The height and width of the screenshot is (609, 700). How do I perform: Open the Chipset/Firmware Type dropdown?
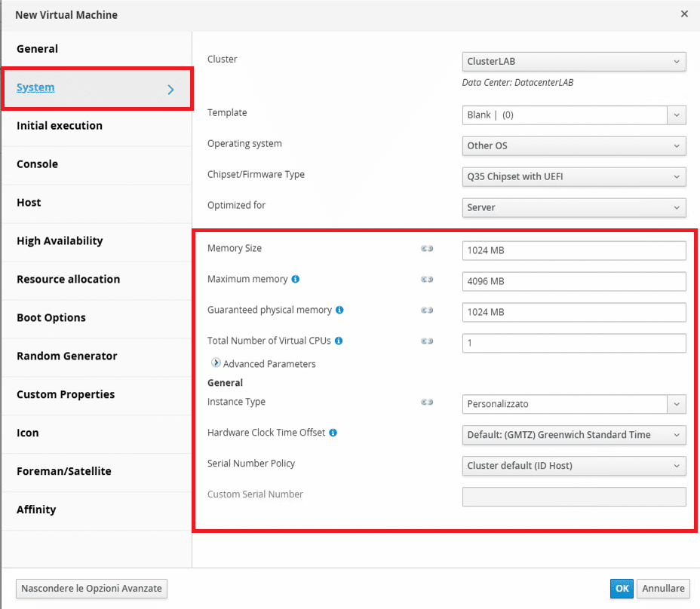574,176
